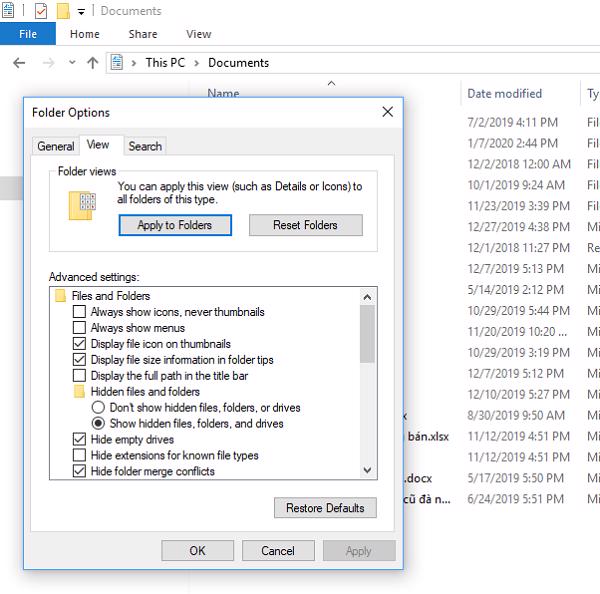Click the 10/1/2019 9:24 AM date entry
Viewport: 600px width, 594px height.
pyautogui.click(x=516, y=185)
